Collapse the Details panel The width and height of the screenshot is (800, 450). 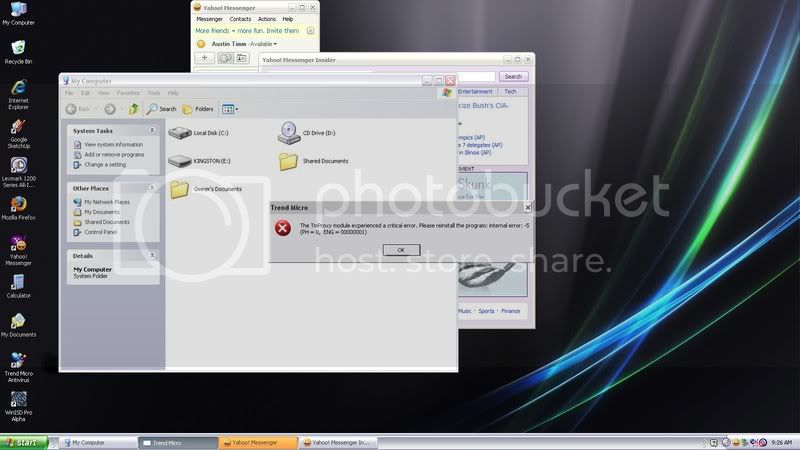pyautogui.click(x=152, y=255)
